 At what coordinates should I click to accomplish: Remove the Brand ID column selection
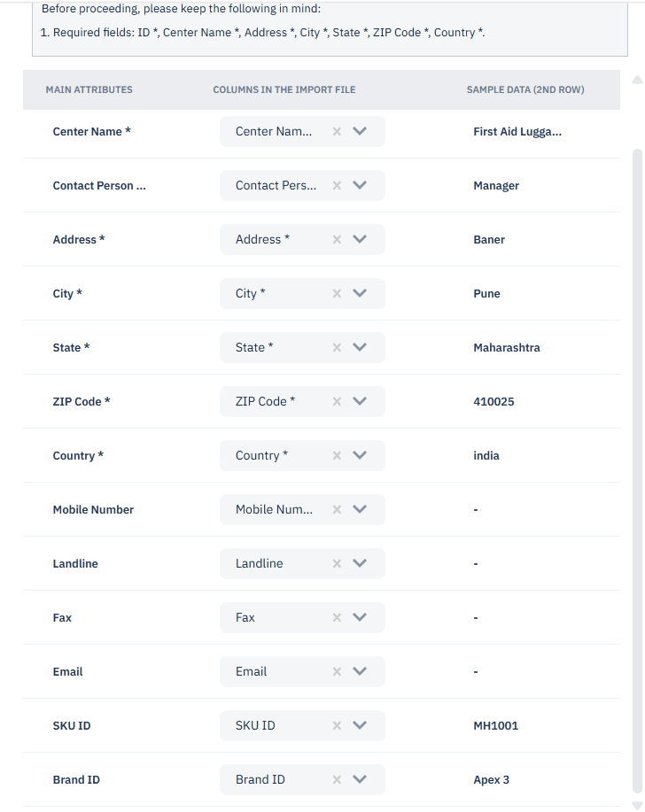tap(337, 780)
